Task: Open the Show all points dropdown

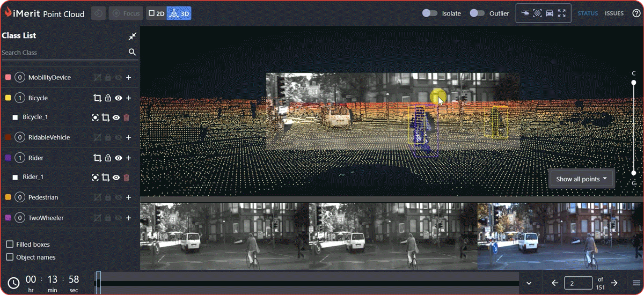Action: pyautogui.click(x=582, y=179)
